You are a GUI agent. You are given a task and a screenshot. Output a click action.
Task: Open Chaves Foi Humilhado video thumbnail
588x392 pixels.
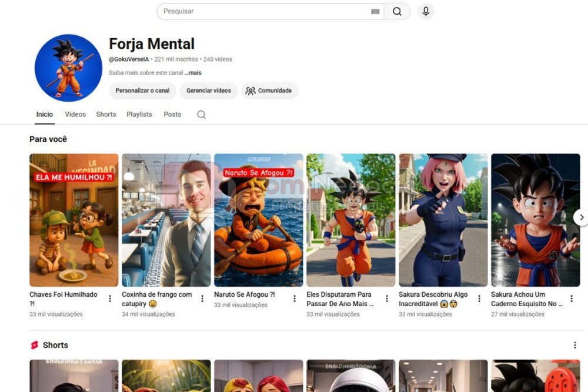coord(74,220)
